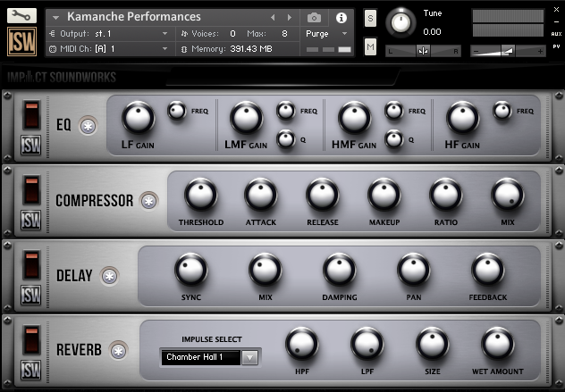Click the Delay asterisk reset button

pos(110,276)
